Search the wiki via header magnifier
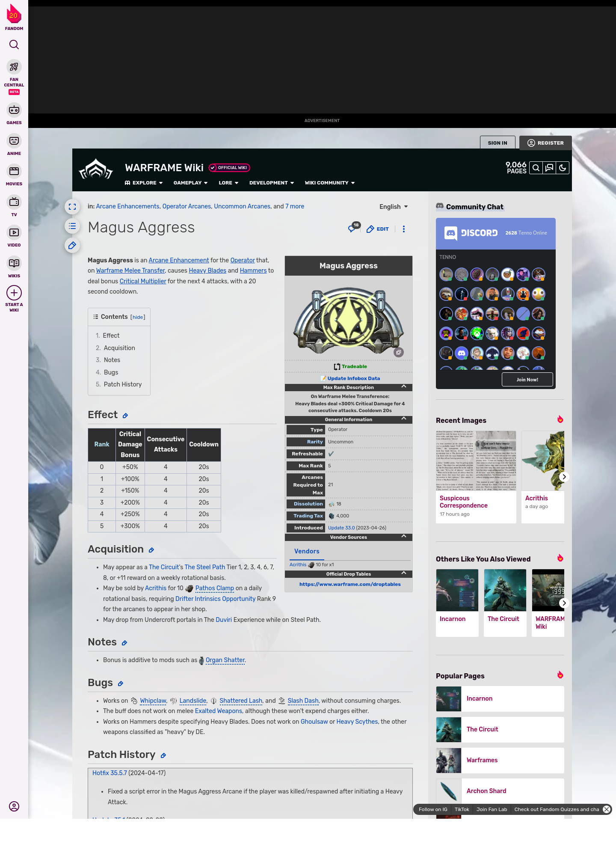616x856 pixels. pyautogui.click(x=536, y=168)
